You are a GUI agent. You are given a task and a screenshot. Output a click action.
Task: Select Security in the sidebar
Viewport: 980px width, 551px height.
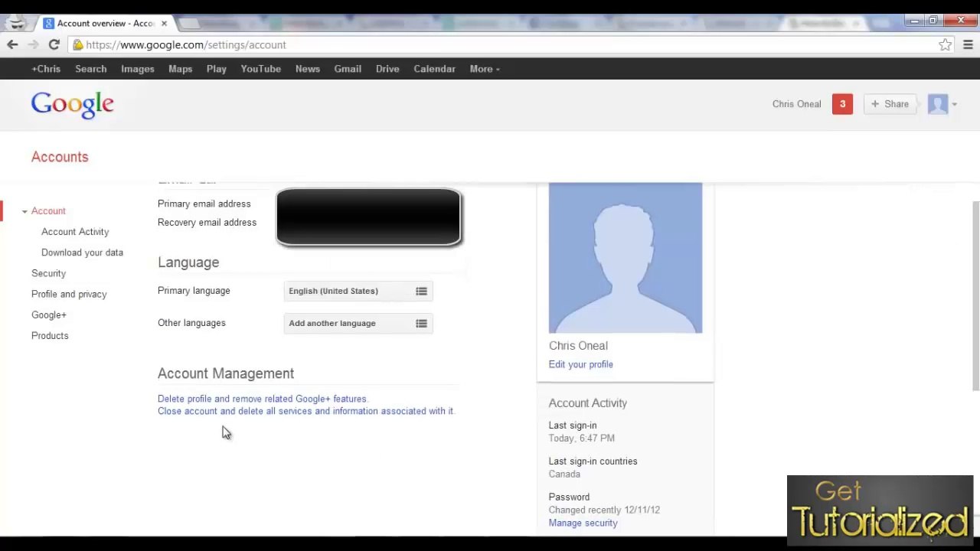point(48,273)
